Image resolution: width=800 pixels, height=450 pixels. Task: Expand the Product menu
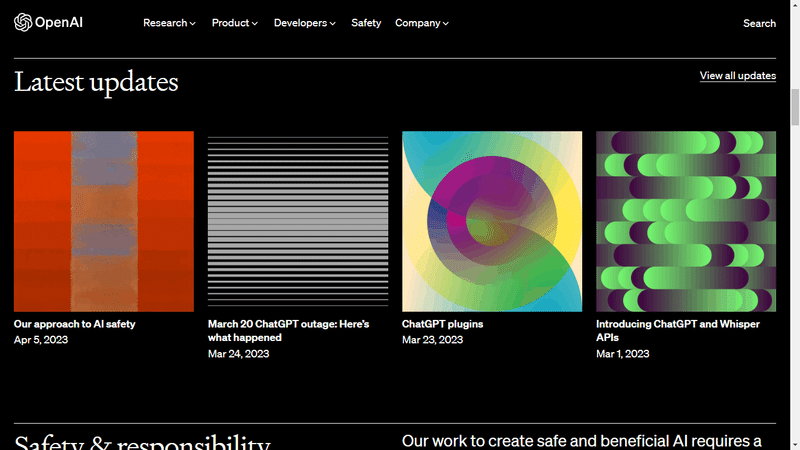coord(235,23)
